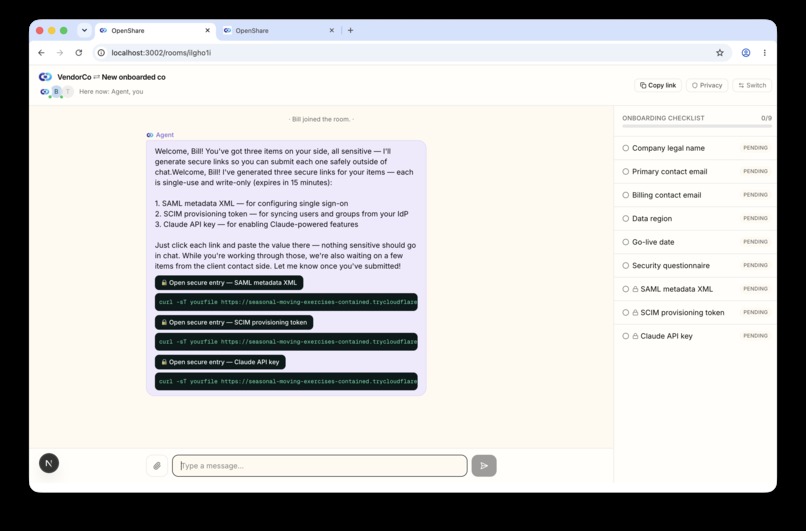Click the curl command under Claude API key

[286, 381]
